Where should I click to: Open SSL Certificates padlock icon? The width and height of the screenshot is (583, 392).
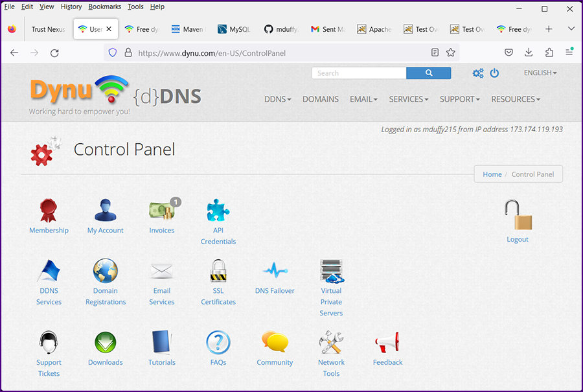tap(218, 271)
